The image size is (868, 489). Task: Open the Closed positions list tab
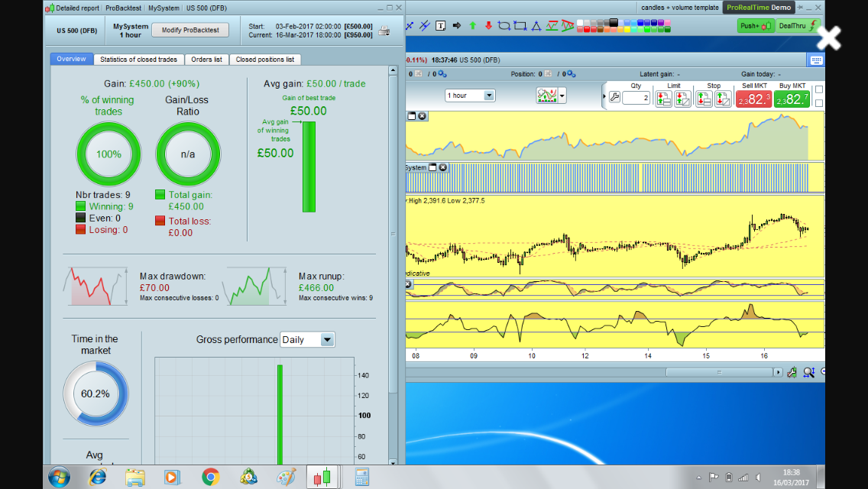[x=264, y=60]
